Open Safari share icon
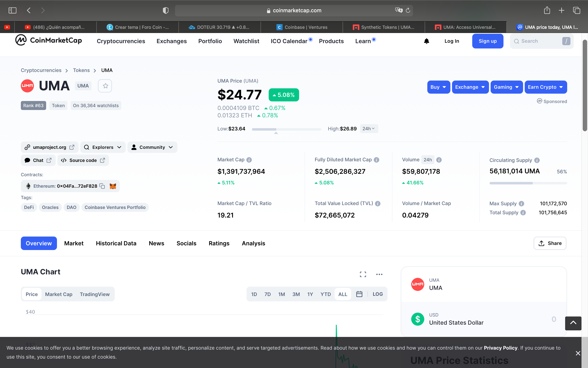588x368 pixels. (547, 10)
